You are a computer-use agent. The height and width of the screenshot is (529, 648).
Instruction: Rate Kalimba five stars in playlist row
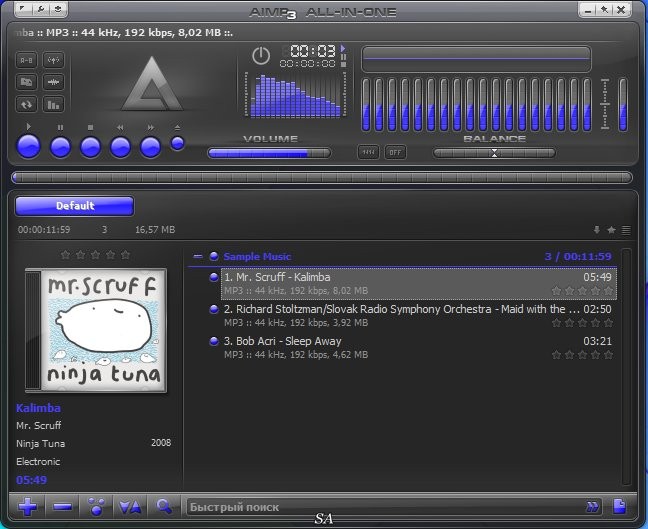pos(608,291)
